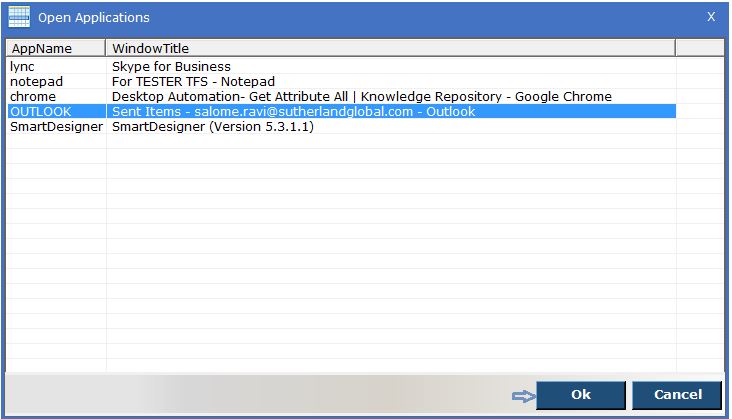The image size is (732, 419).
Task: Sort by the AppName column header
Action: 55,48
